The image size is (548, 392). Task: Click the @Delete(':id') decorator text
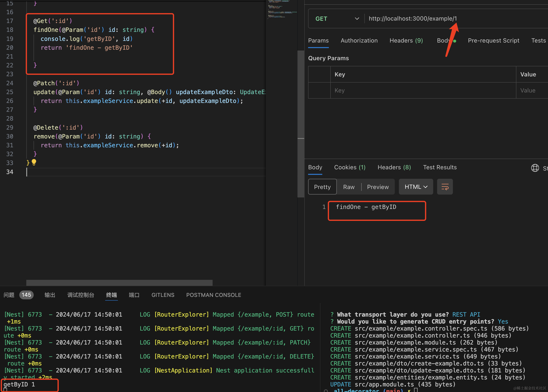(58, 127)
